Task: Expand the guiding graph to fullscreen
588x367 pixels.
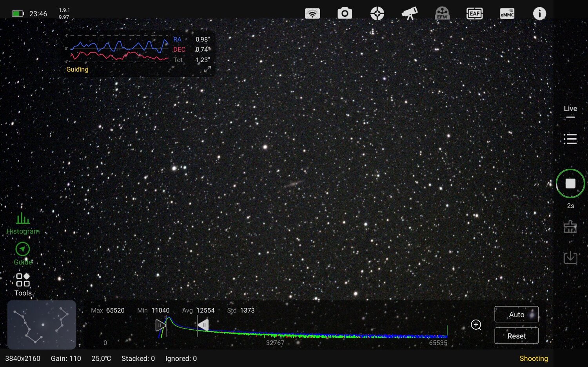Action: pyautogui.click(x=207, y=69)
